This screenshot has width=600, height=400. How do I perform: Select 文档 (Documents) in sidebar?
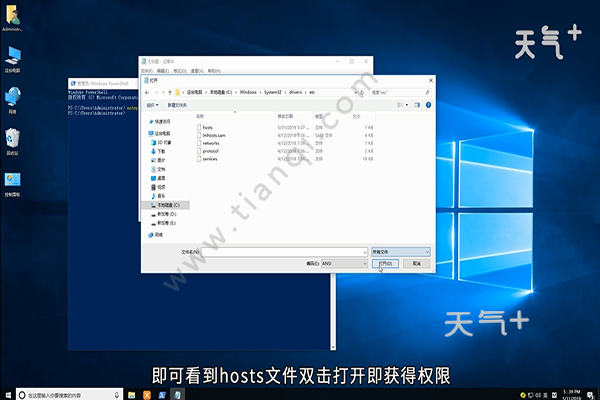coord(158,169)
